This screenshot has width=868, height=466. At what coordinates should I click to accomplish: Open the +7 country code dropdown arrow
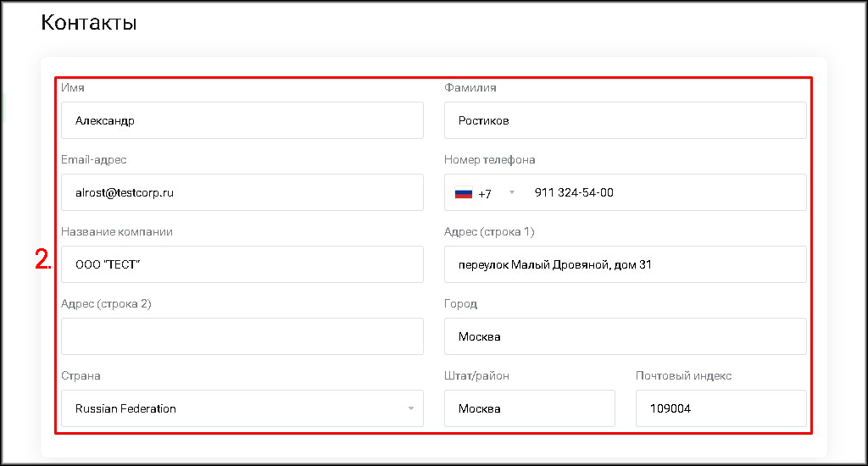tap(512, 192)
